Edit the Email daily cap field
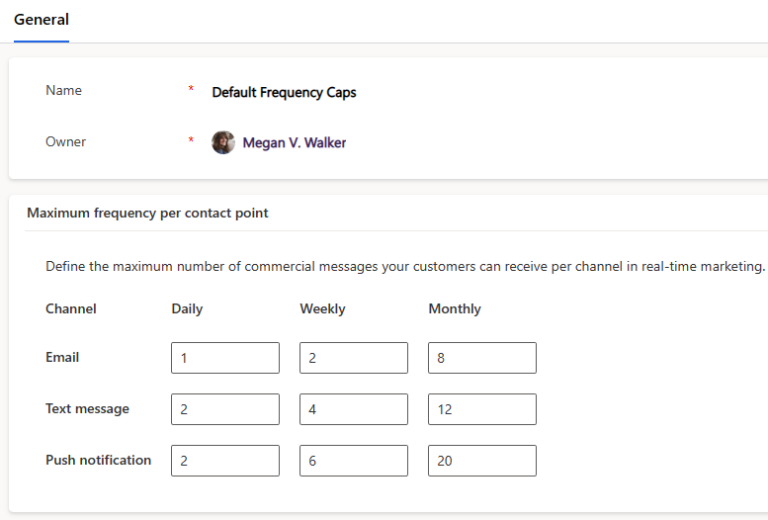Screen dimensions: 768x520 pos(225,358)
